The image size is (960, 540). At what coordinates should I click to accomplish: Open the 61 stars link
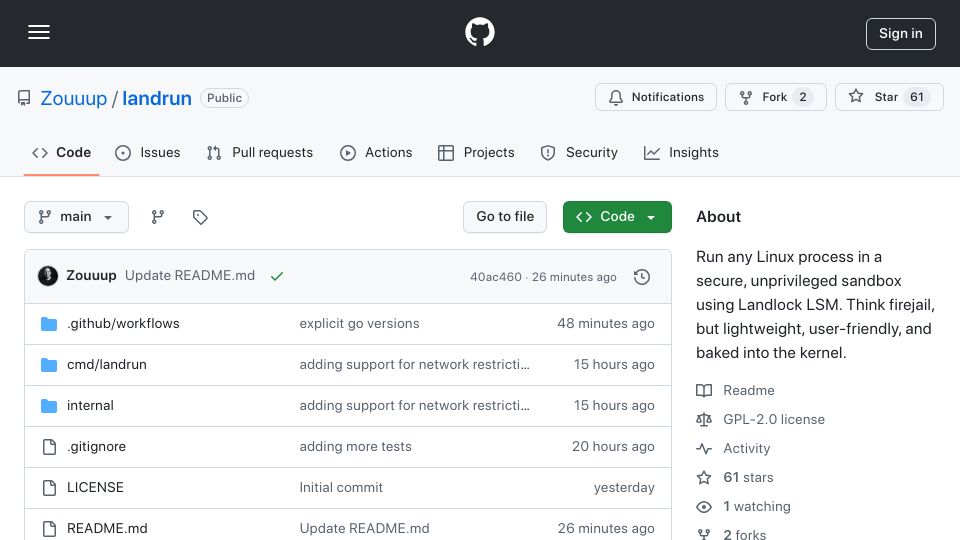click(748, 478)
